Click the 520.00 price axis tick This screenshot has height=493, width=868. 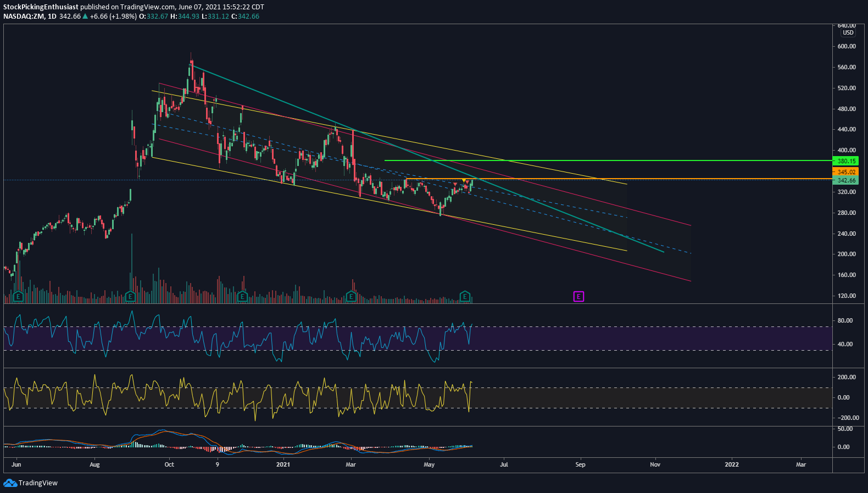847,88
